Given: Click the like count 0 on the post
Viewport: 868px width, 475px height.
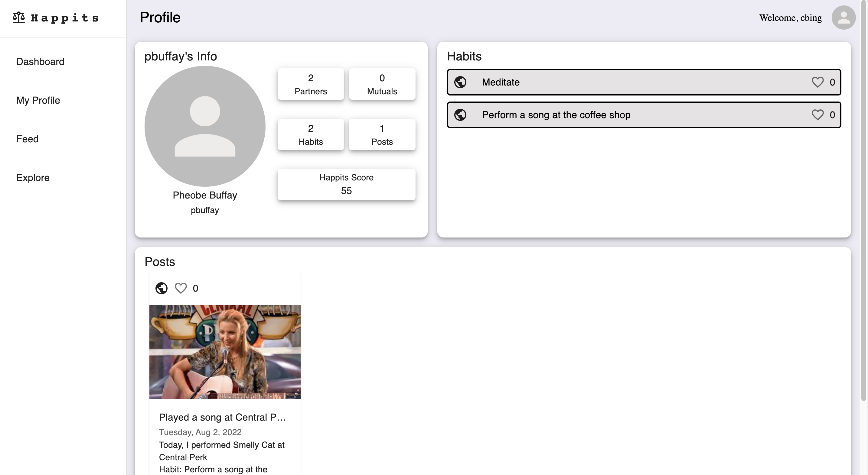Looking at the screenshot, I should coord(195,289).
